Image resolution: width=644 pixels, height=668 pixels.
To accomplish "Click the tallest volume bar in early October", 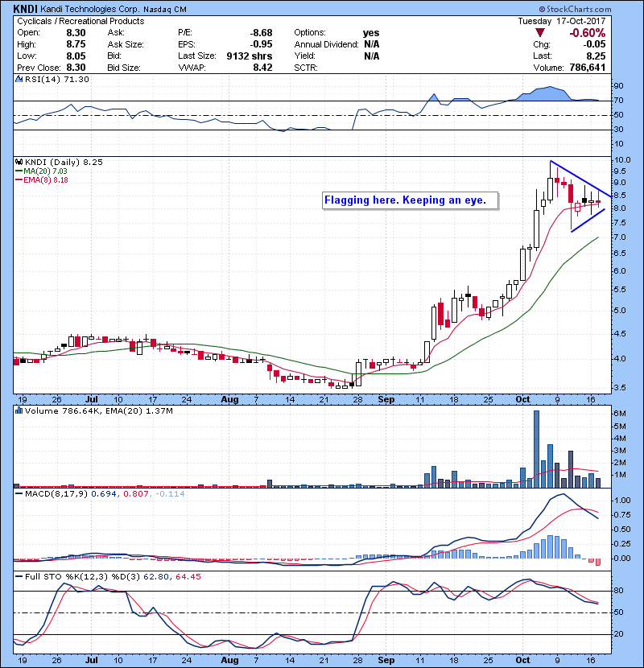I will [536, 449].
